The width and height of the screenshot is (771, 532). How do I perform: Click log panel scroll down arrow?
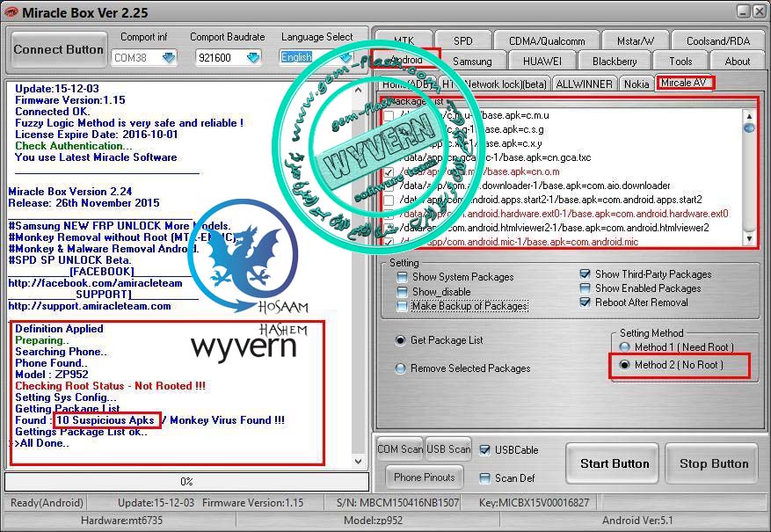(x=358, y=461)
